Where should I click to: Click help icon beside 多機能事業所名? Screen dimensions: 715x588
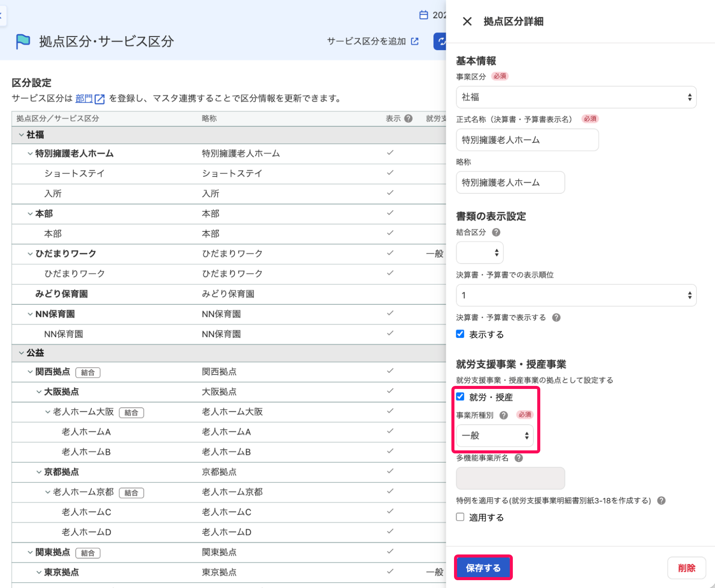pos(518,458)
